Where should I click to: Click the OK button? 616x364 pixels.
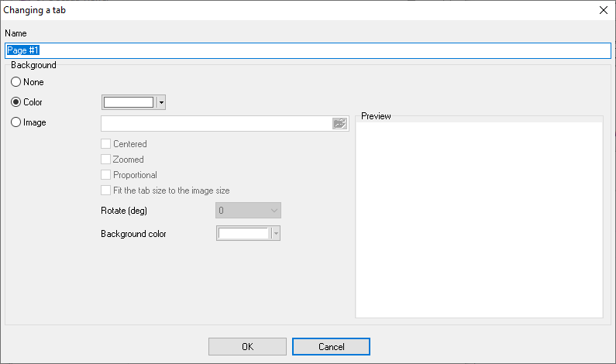[x=247, y=347]
